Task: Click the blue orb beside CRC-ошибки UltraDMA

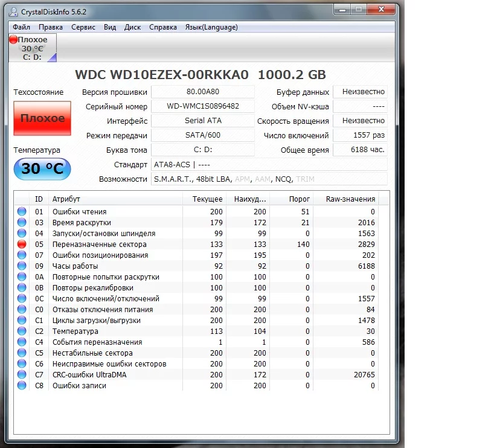Action: [x=22, y=375]
